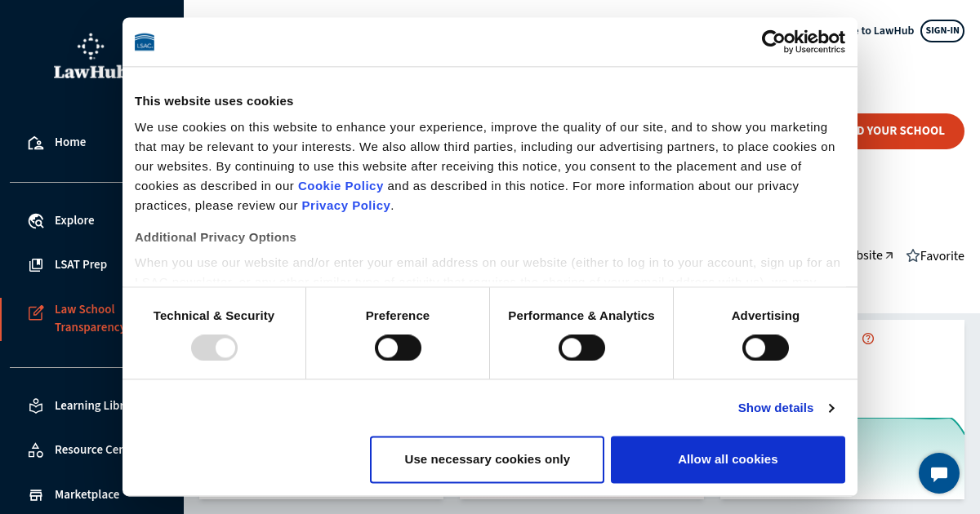Click the Favorite star icon

[912, 256]
